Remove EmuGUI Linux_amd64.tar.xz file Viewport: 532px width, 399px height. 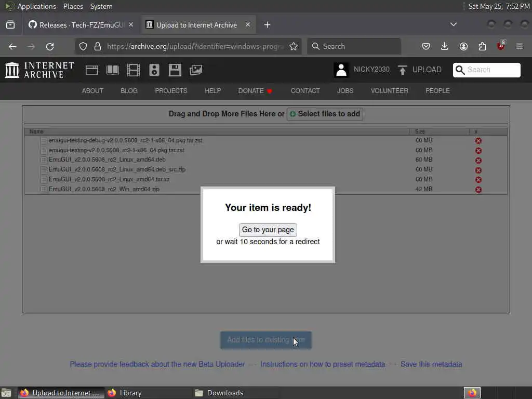[x=478, y=180]
